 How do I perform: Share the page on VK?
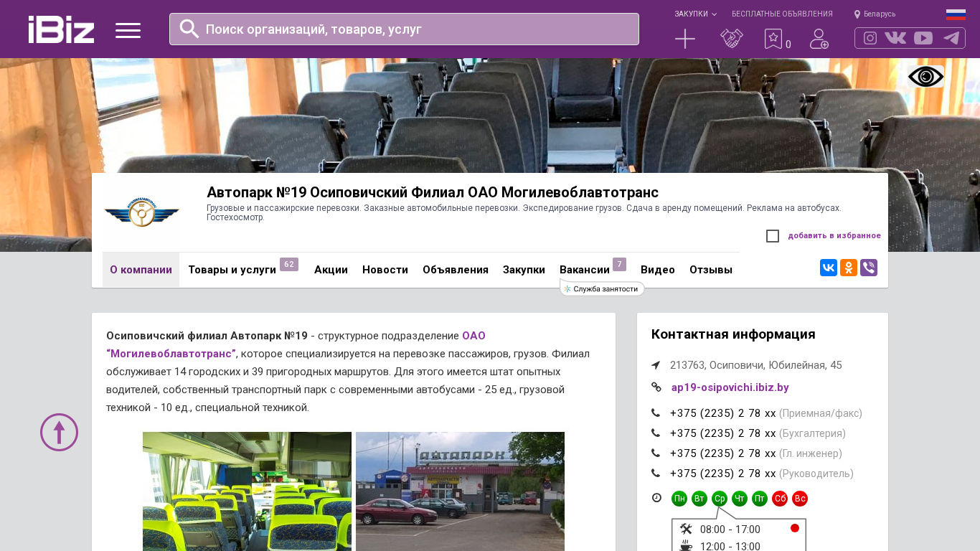[x=829, y=268]
